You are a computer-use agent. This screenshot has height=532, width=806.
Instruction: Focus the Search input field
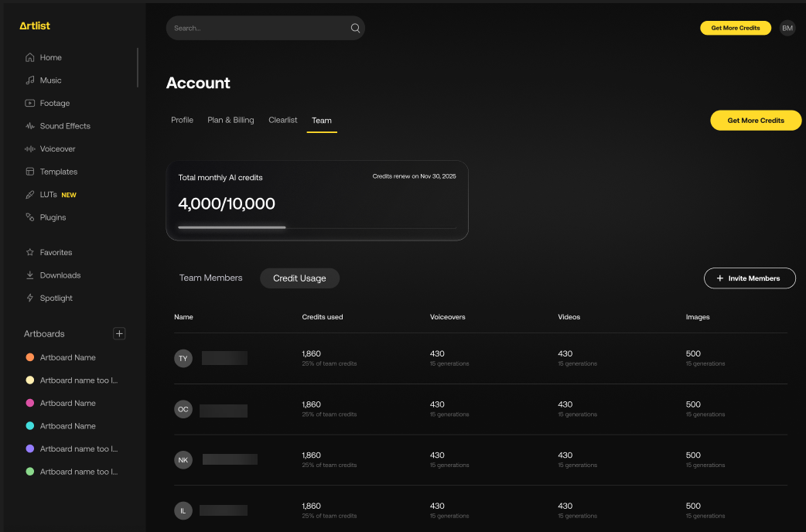[255, 29]
